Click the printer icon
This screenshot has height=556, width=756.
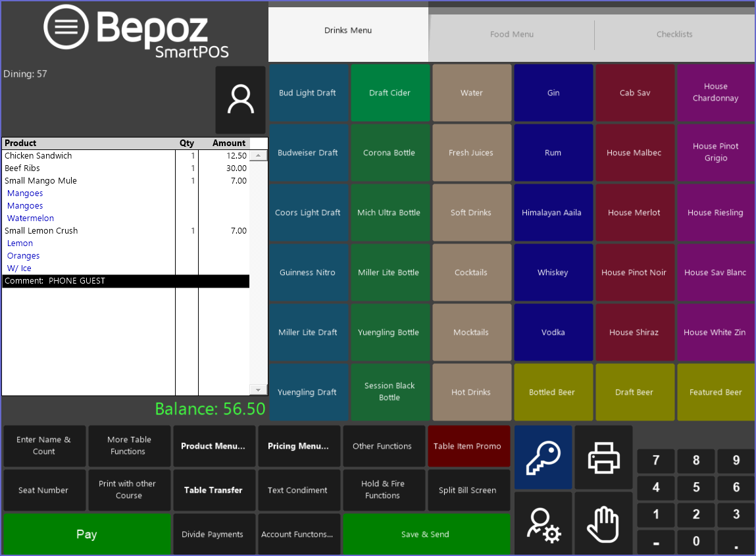603,457
